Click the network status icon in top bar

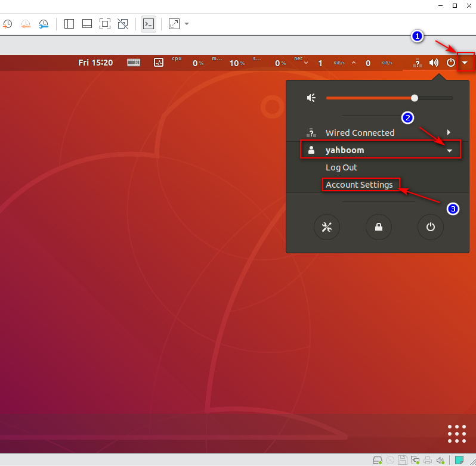(x=418, y=63)
